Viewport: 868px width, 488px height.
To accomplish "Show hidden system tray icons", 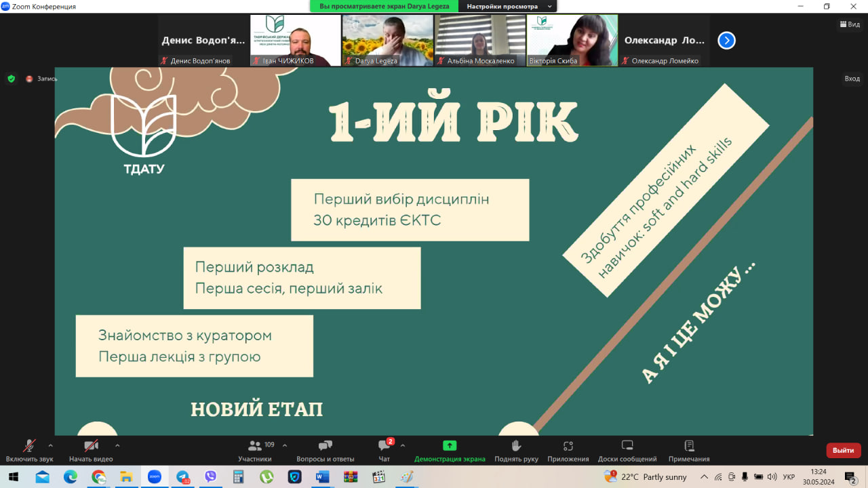I will coord(704,477).
